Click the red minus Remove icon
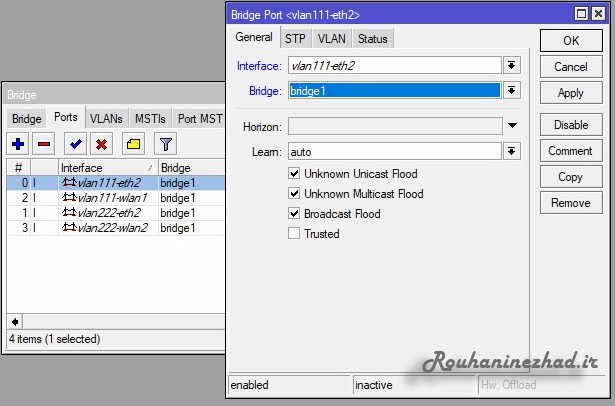 tap(44, 144)
